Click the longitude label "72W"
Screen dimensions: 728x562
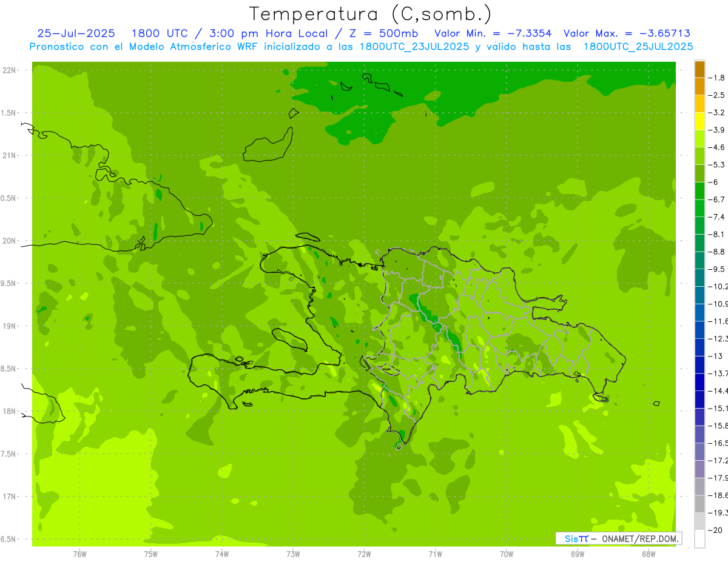point(364,554)
